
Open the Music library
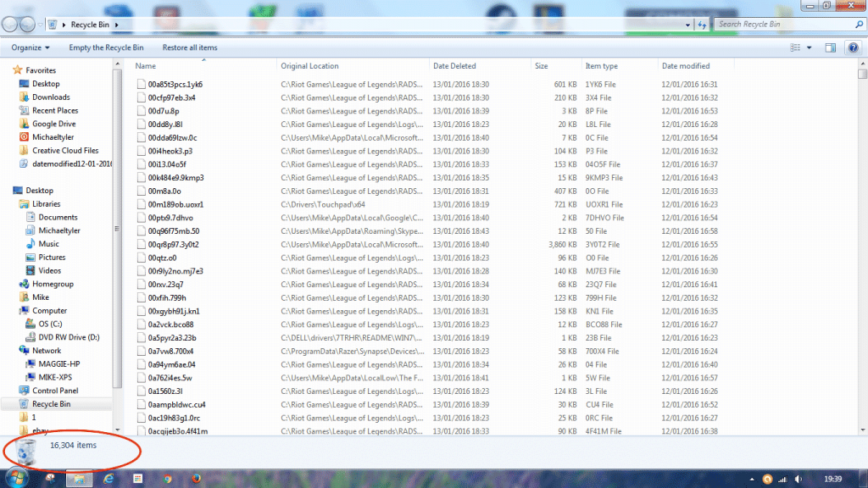click(x=48, y=244)
